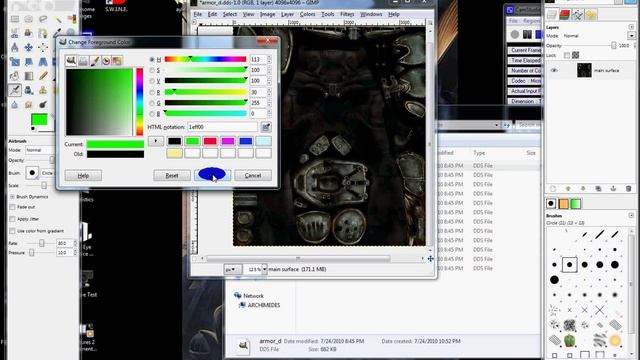Duplicate the layer using Layers panel button
This screenshot has width=640, height=360.
tap(598, 189)
